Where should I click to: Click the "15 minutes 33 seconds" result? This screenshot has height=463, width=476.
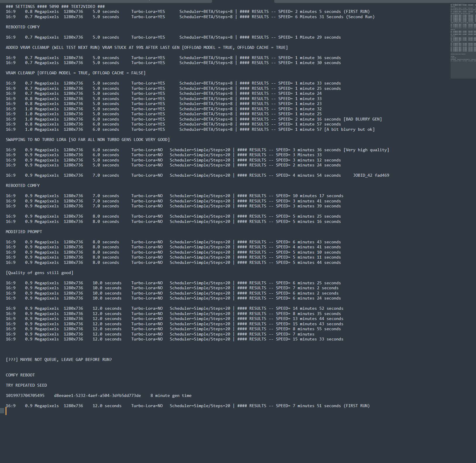[x=318, y=339]
